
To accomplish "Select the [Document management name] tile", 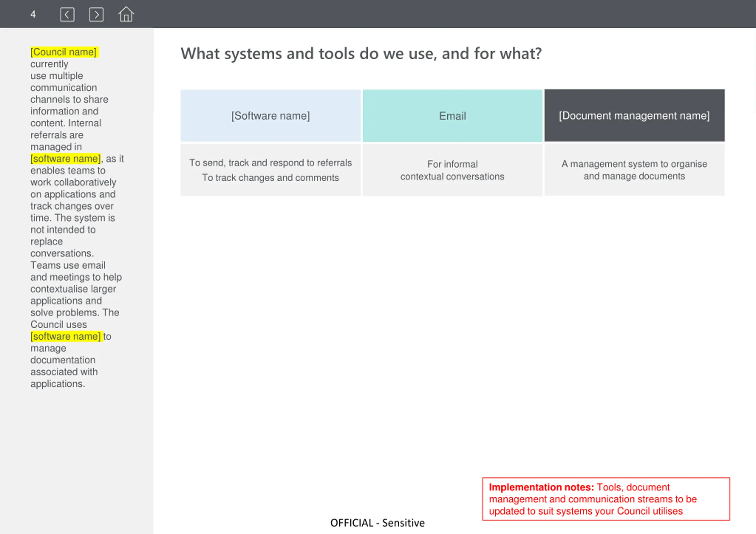I will tap(634, 115).
